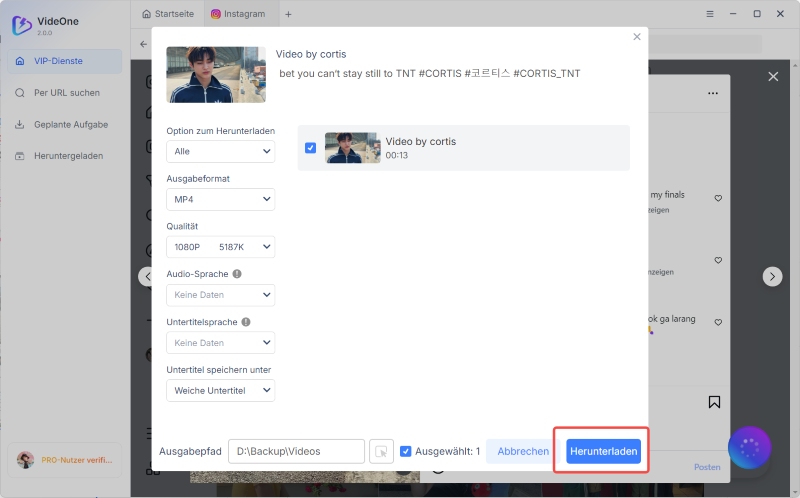This screenshot has width=800, height=498.
Task: Open Geplante Aufgabe in the sidebar
Action: click(65, 124)
